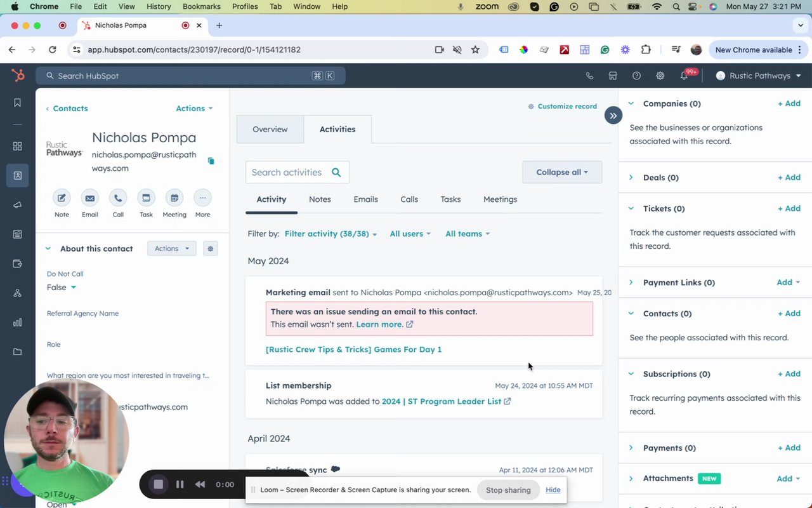812x508 pixels.
Task: Go back using Chrome's back arrow
Action: click(x=12, y=50)
